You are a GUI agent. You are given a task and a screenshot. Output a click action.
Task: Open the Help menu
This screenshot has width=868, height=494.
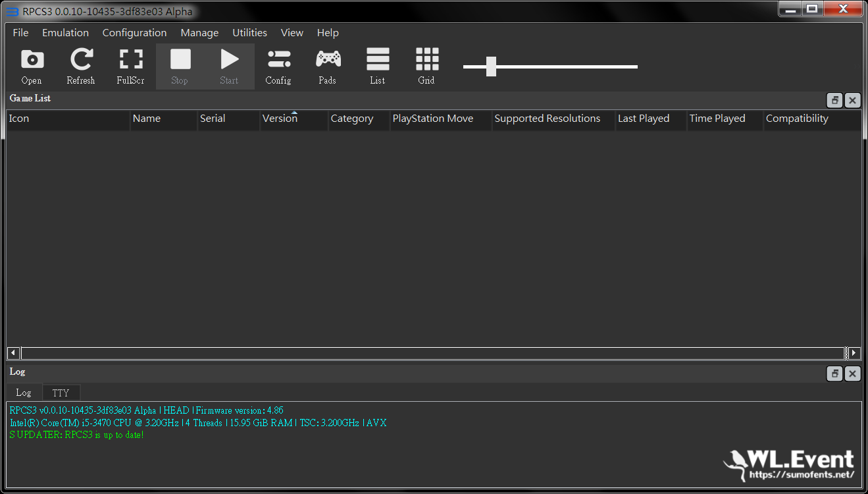pos(328,33)
